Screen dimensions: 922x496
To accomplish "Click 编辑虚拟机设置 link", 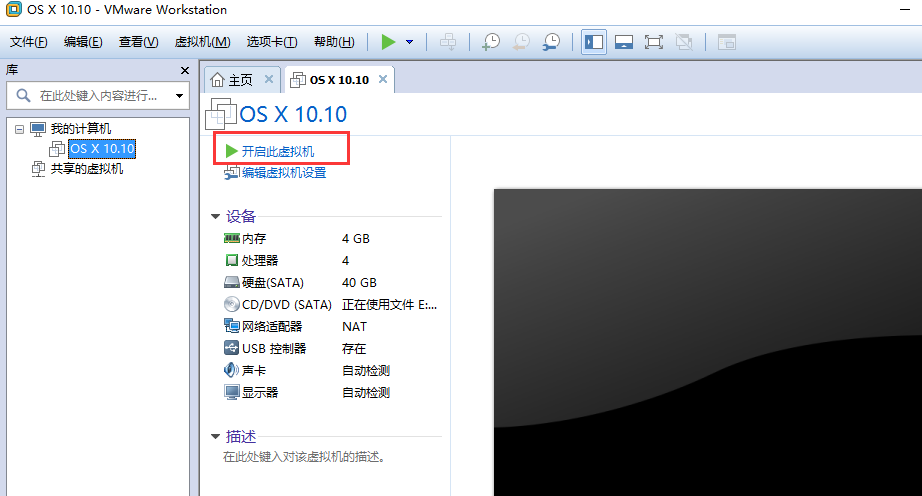I will [x=283, y=173].
